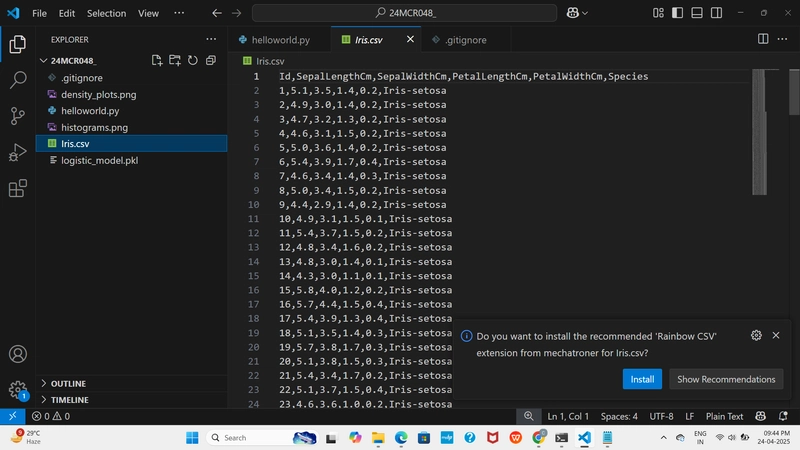
Task: Go back with the navigation arrow
Action: click(x=217, y=13)
